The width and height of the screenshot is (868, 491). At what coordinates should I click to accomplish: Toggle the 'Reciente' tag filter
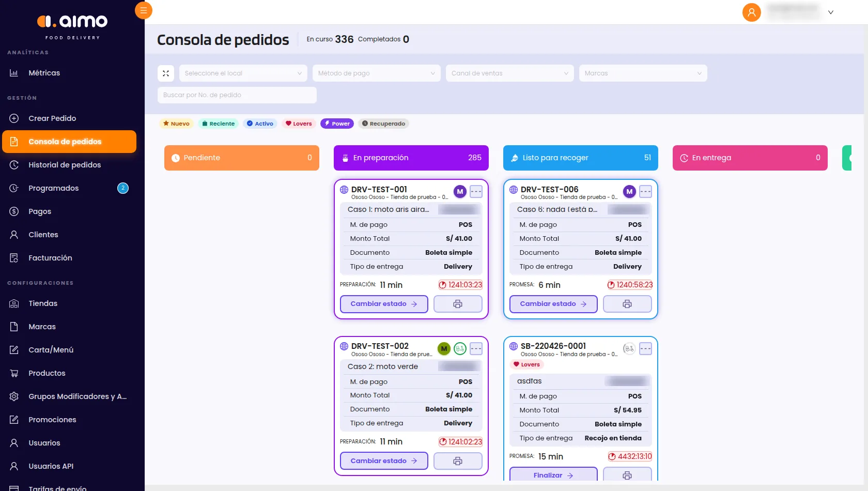(218, 124)
